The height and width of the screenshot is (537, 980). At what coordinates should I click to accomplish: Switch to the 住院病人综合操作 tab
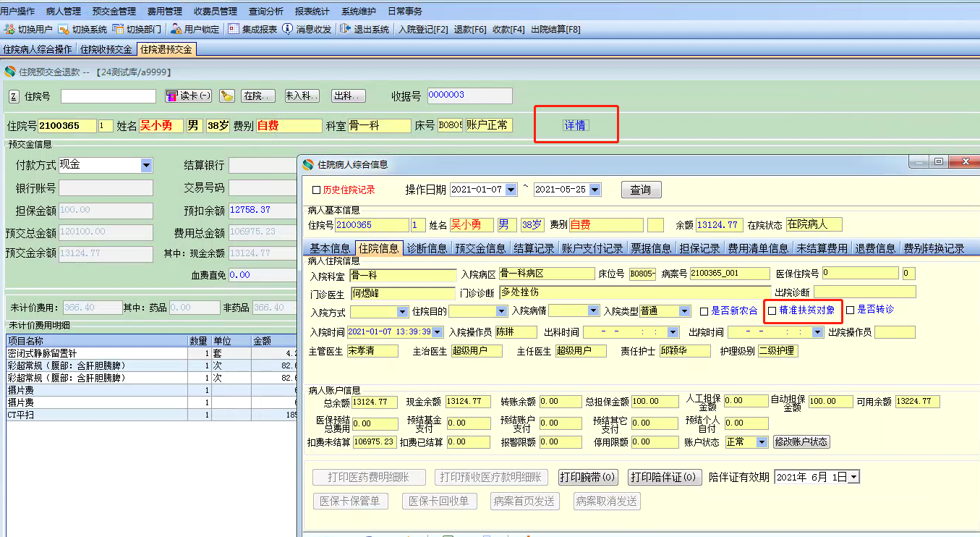coord(38,49)
